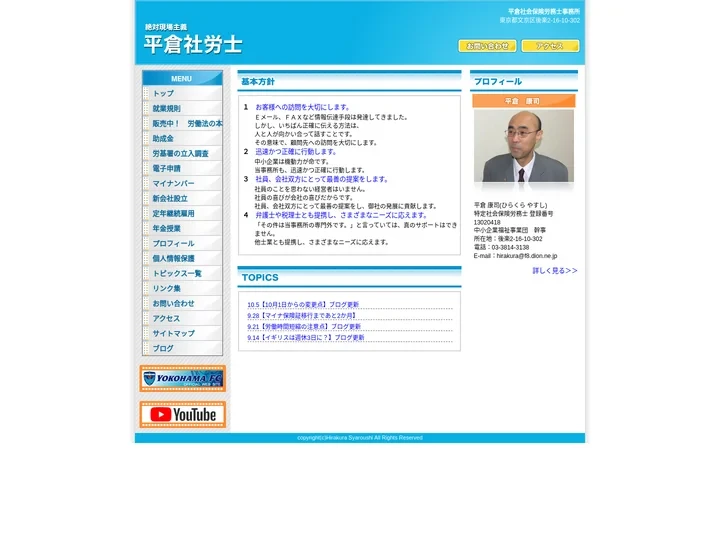This screenshot has height=540, width=720.
Task: Open the YouTube banner link
Action: click(x=183, y=415)
